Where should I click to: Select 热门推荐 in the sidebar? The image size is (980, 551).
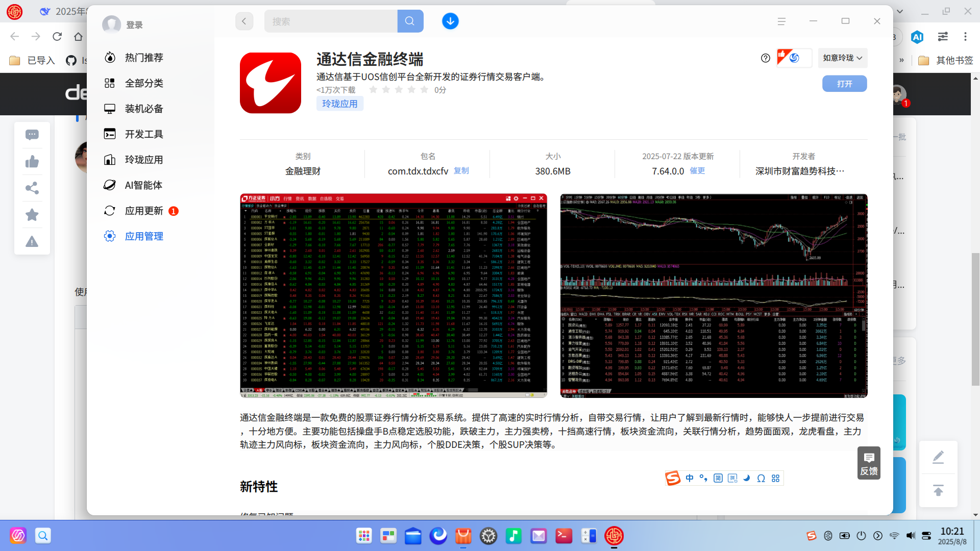144,58
